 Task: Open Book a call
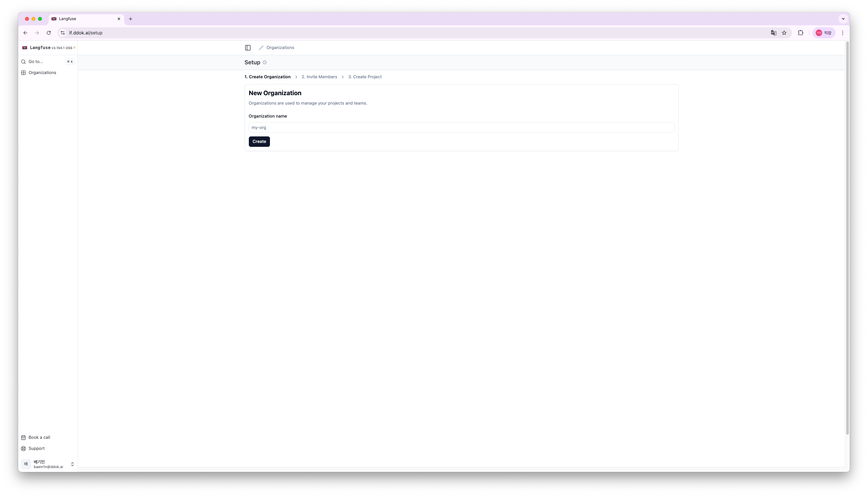click(48, 438)
